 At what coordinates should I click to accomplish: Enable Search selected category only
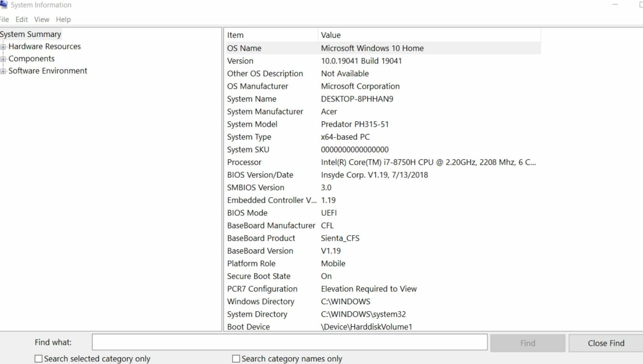(38, 358)
